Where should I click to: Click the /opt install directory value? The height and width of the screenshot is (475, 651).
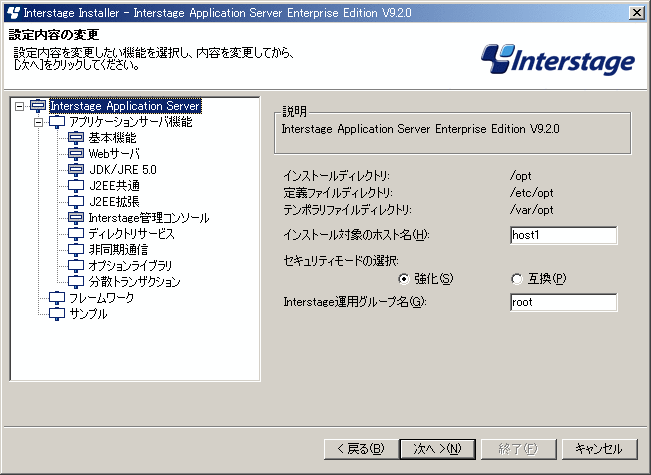(x=521, y=176)
